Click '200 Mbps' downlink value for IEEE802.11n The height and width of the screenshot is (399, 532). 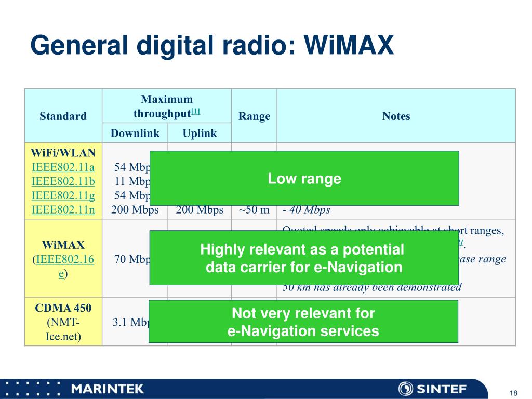[135, 210]
